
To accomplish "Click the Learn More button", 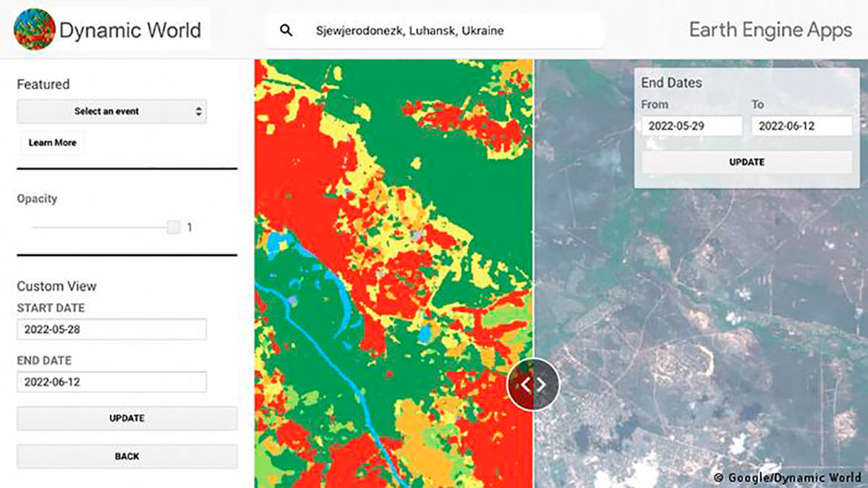I will [x=52, y=142].
